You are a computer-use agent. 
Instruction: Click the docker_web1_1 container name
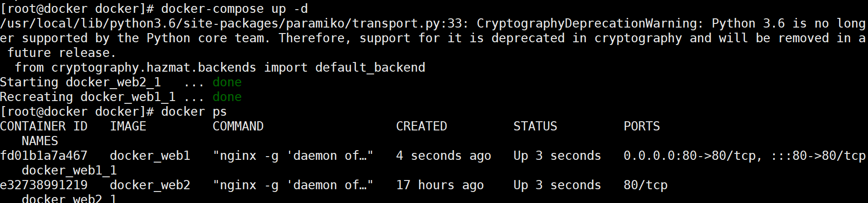(x=69, y=170)
